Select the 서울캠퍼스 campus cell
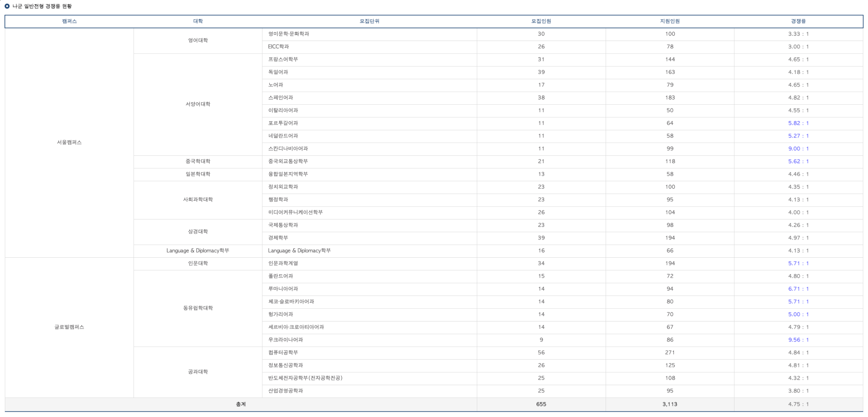This screenshot has width=868, height=417. pos(69,143)
